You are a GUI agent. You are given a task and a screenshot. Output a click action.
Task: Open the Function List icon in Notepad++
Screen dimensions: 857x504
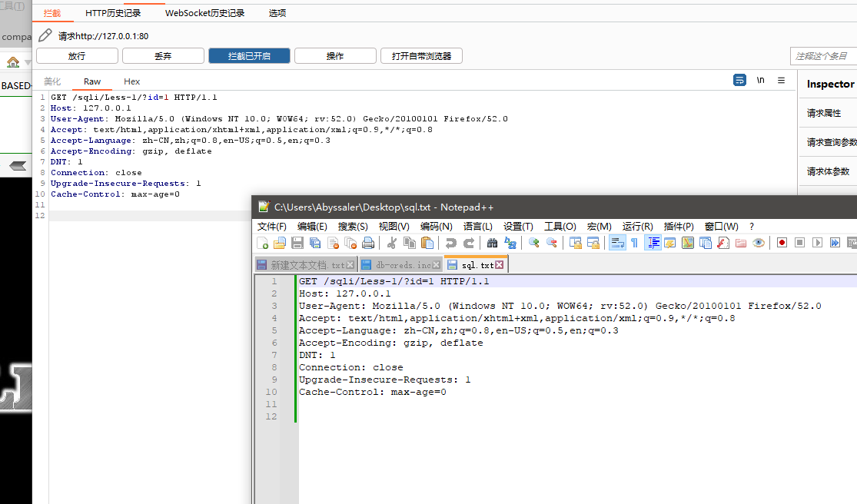[723, 243]
